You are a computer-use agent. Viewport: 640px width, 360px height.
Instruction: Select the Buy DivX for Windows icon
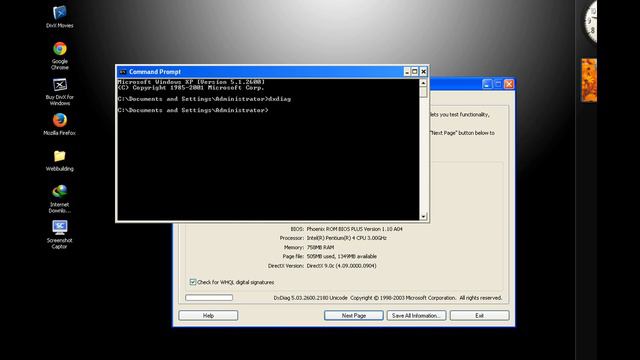tap(60, 92)
